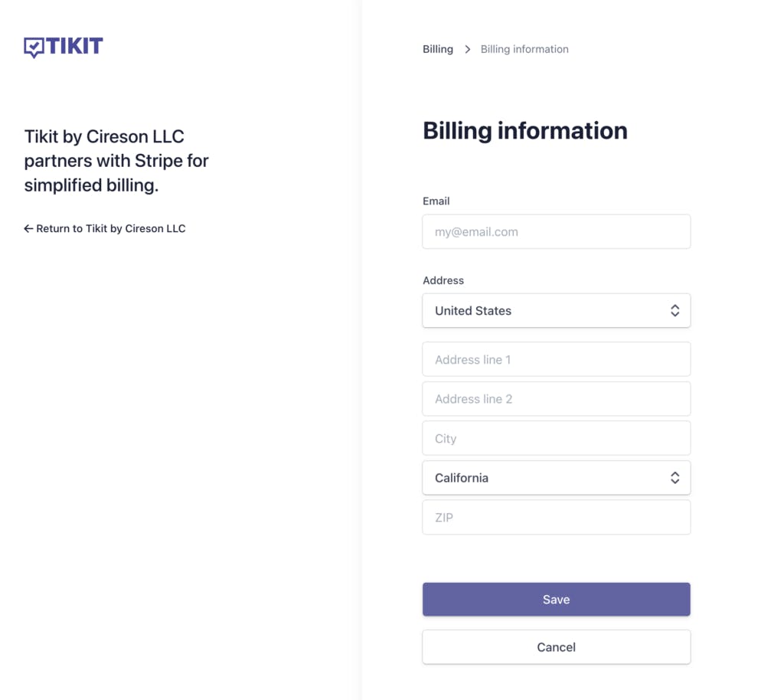
Task: Focus the Email input field
Action: click(x=556, y=231)
